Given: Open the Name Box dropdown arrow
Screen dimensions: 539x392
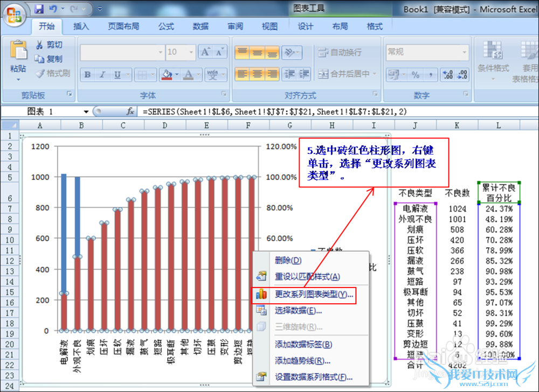Looking at the screenshot, I should [86, 111].
